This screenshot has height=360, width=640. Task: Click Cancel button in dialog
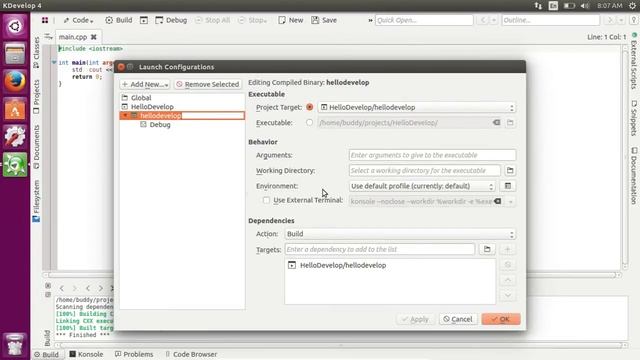tap(458, 319)
